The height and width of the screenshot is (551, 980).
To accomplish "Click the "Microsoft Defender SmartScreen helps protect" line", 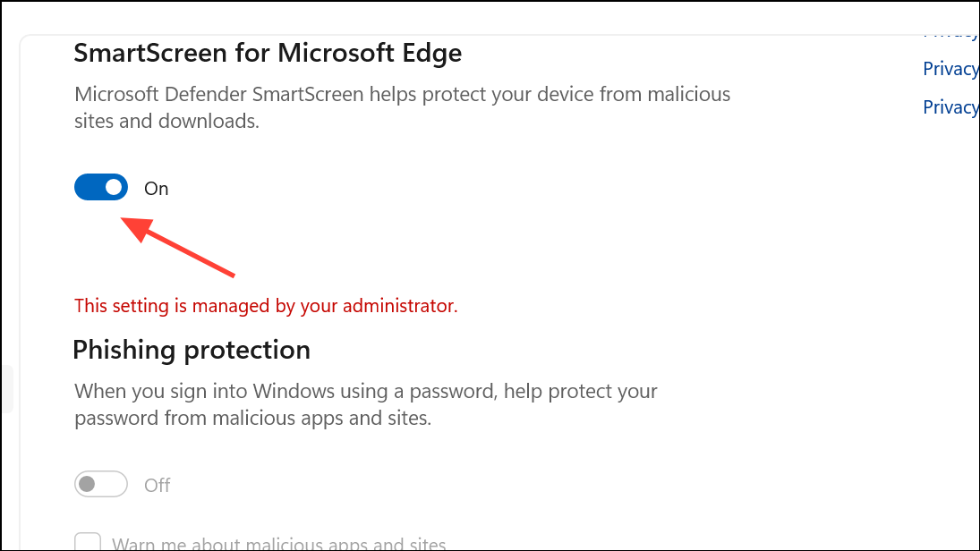I will pyautogui.click(x=402, y=94).
